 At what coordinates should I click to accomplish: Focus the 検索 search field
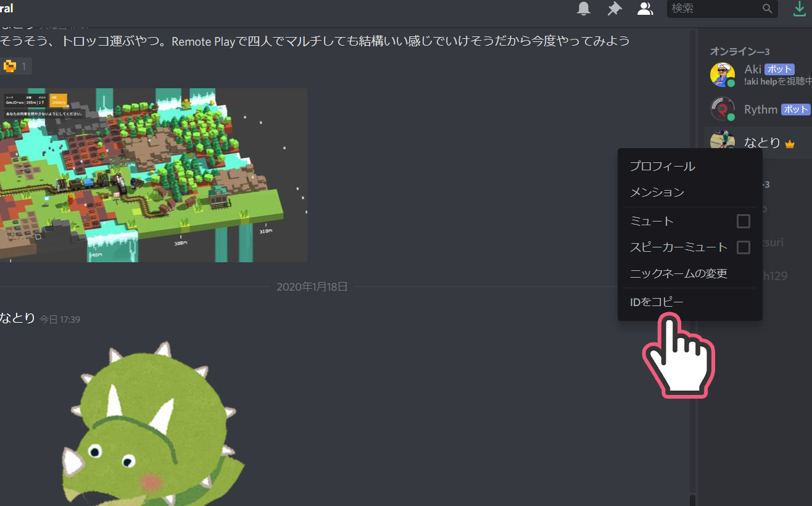tap(722, 9)
